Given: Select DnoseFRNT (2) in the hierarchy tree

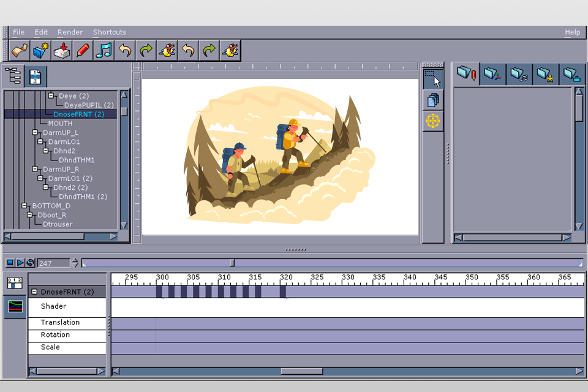Looking at the screenshot, I should click(79, 114).
